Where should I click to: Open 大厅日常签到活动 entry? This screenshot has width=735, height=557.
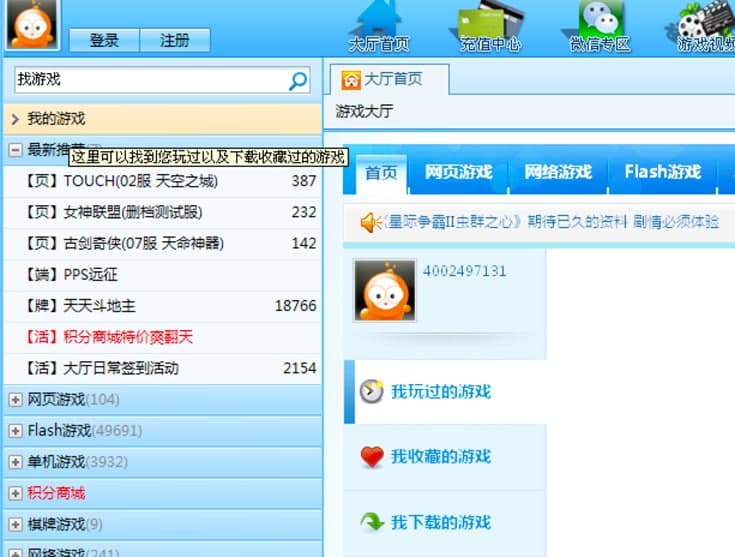[162, 368]
